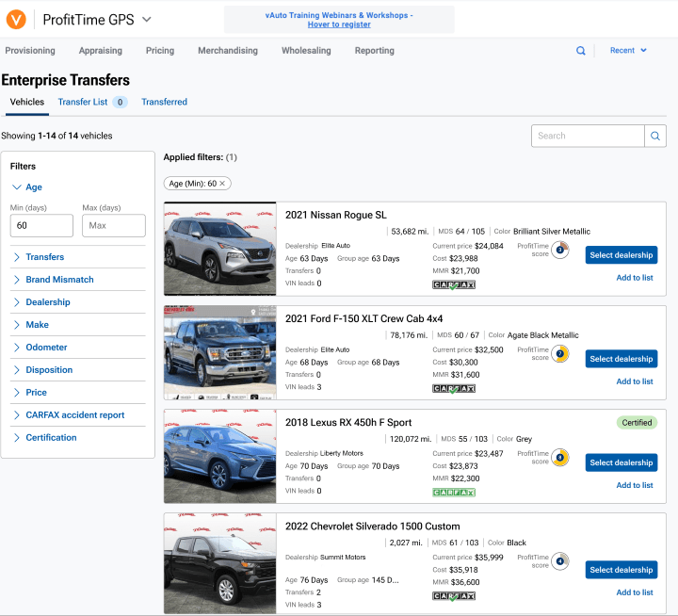This screenshot has width=678, height=616.
Task: Click the vAuto orange logo icon
Action: pos(16,20)
